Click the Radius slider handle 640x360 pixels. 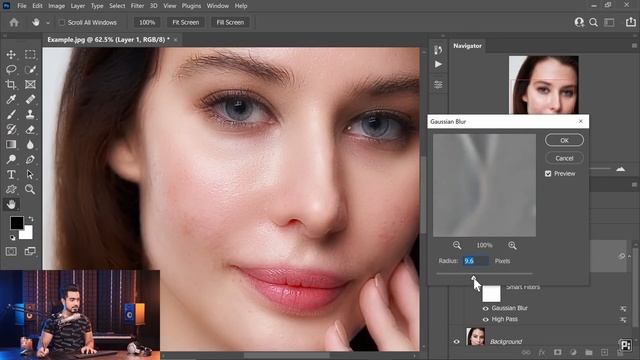[473, 278]
